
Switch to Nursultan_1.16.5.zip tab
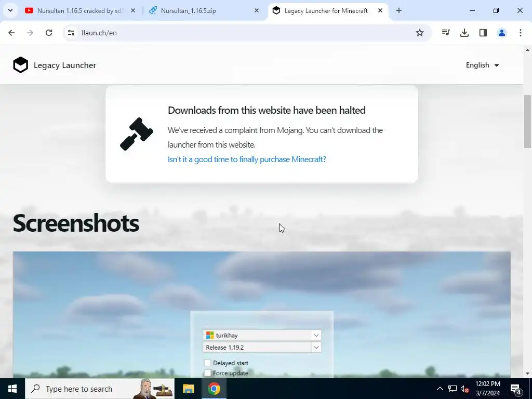[204, 11]
